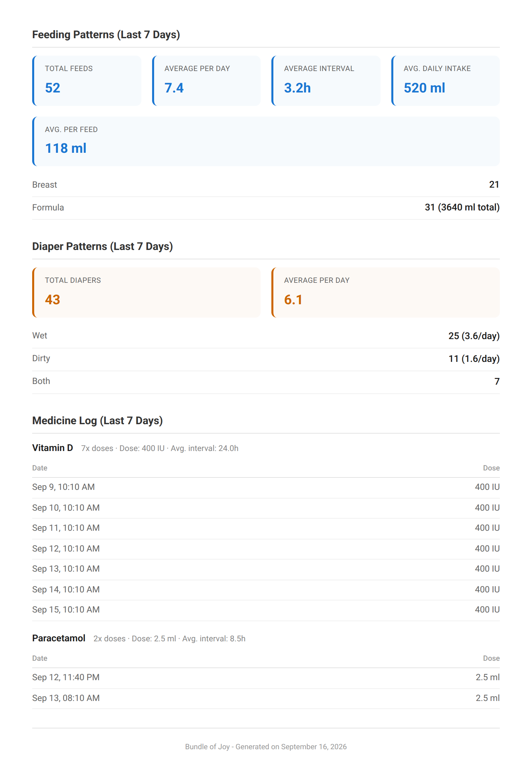Click the Formula value "31 (3640 ml total)"
Screen dimensions: 532x772
[462, 207]
